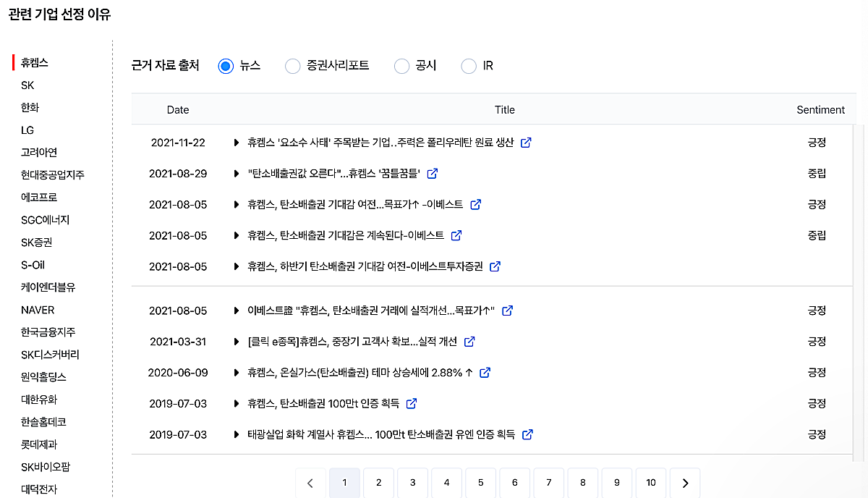Select 휴켐스 in the company list
Screen dimensions: 868x498
[x=35, y=63]
